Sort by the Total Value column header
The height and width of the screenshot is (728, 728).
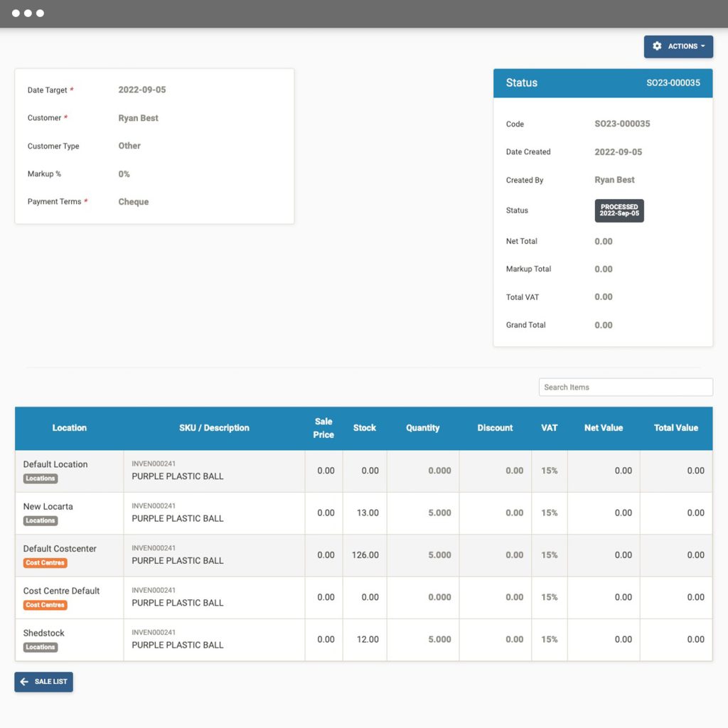click(676, 428)
